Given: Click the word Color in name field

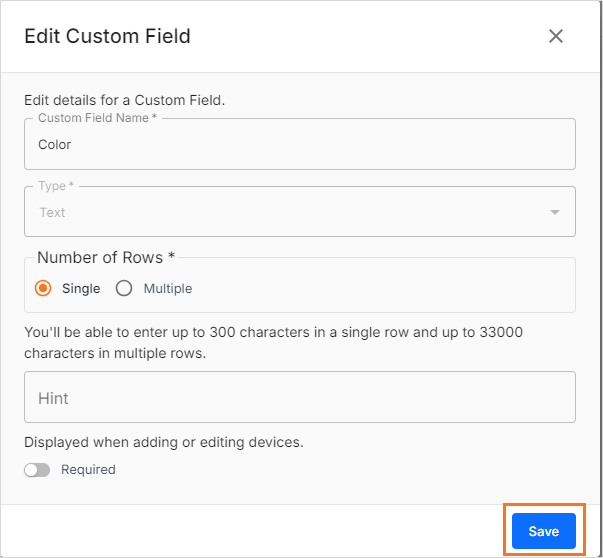Looking at the screenshot, I should (x=55, y=145).
